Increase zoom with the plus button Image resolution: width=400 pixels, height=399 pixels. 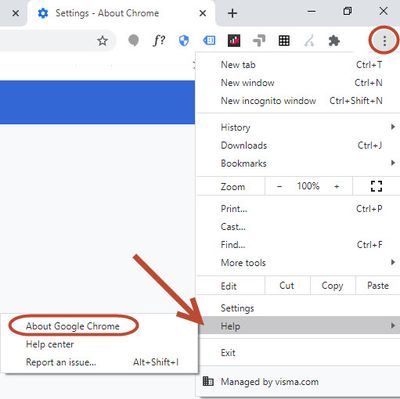(x=337, y=186)
